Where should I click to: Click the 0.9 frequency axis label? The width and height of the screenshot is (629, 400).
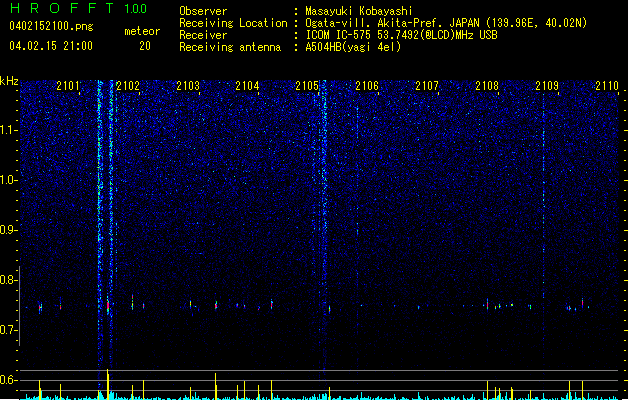[9, 230]
